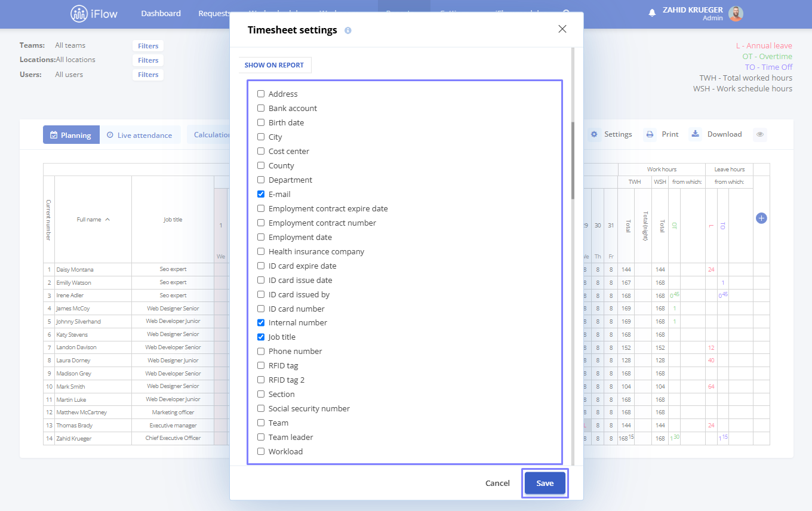The width and height of the screenshot is (812, 511).
Task: Close the Timesheet settings dialog
Action: (x=562, y=29)
